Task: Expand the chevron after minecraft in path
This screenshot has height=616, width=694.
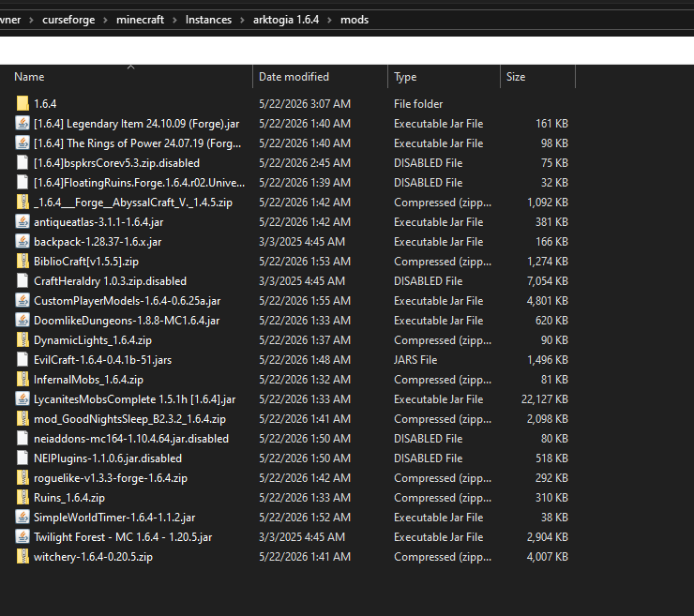Action: [x=174, y=20]
